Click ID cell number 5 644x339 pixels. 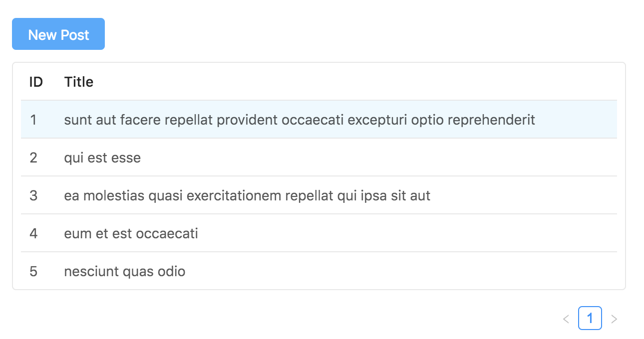click(33, 272)
